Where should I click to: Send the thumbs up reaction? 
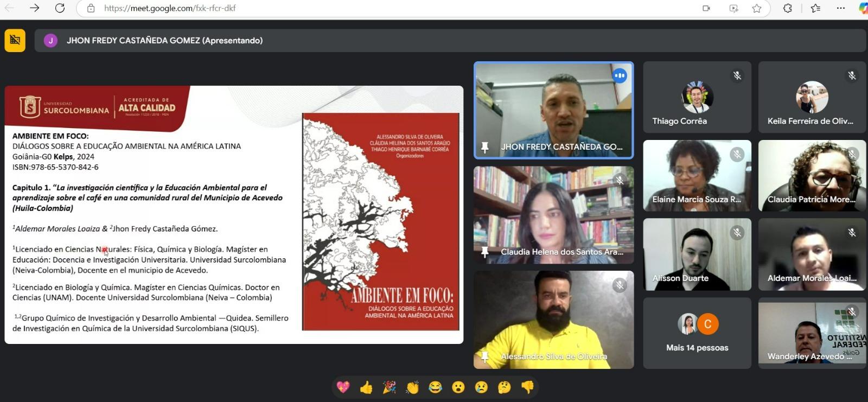[x=366, y=387]
